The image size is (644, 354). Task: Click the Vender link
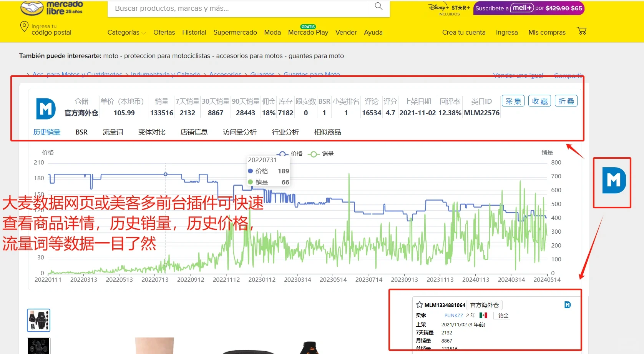pos(346,33)
